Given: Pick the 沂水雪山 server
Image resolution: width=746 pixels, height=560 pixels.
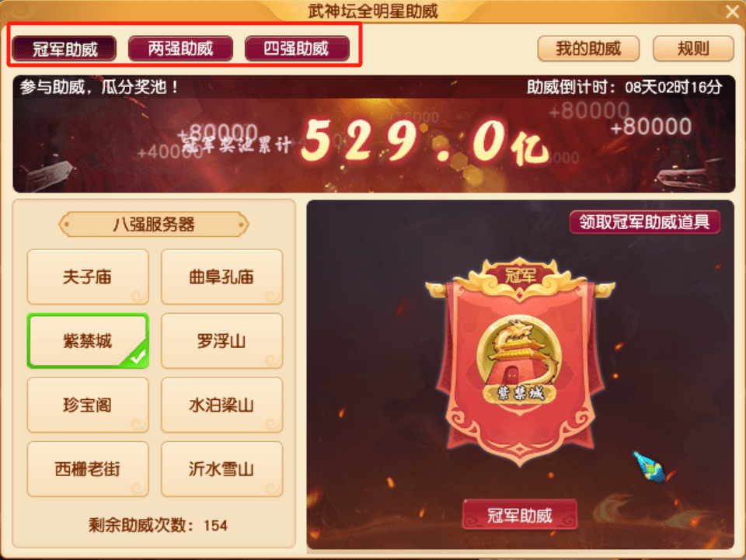Looking at the screenshot, I should [221, 469].
